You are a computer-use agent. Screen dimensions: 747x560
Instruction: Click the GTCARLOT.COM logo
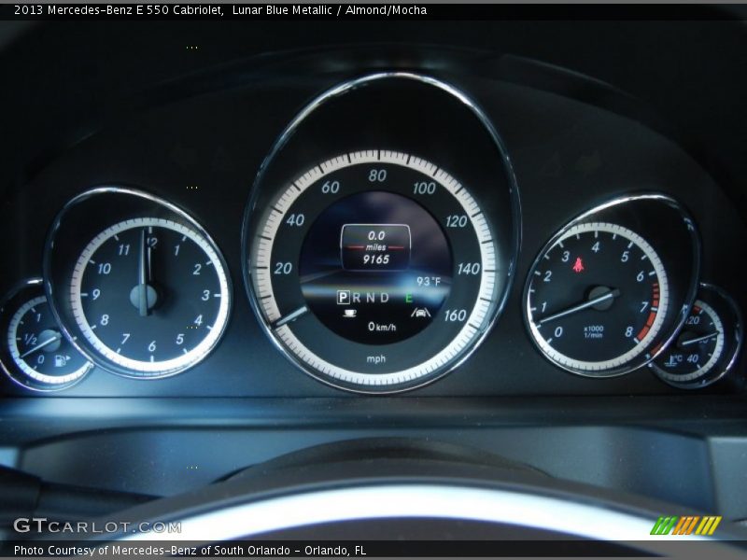(97, 526)
